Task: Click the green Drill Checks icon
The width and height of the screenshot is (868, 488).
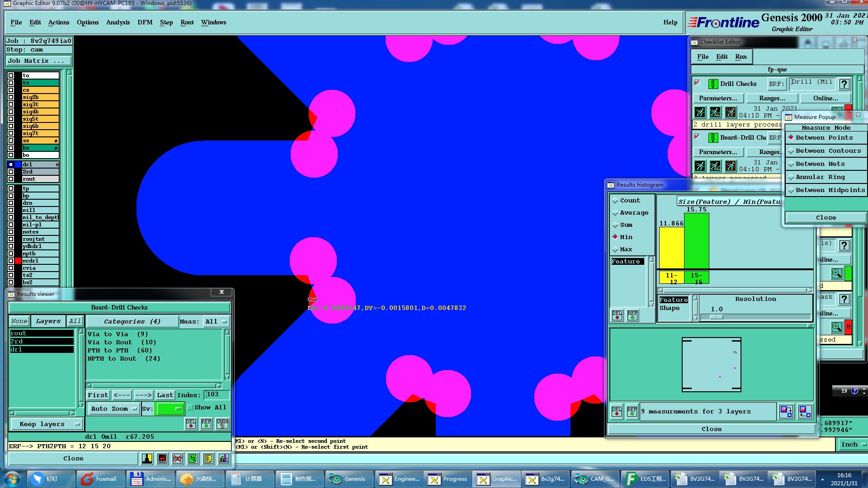Action: 713,84
